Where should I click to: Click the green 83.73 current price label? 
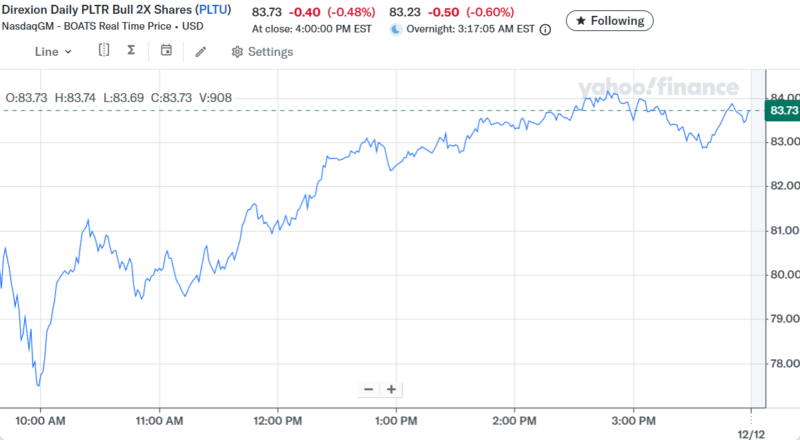pos(781,110)
